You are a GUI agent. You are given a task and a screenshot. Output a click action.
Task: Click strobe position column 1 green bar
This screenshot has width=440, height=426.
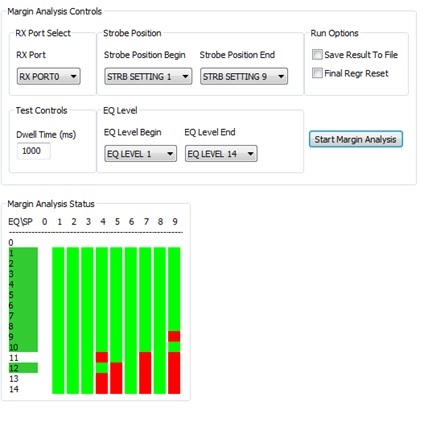coord(58,320)
